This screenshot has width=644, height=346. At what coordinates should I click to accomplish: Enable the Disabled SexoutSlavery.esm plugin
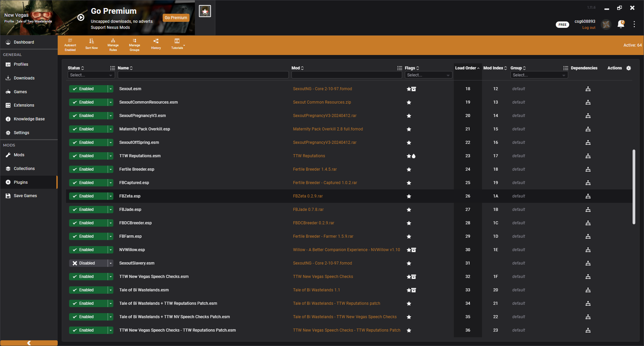click(88, 263)
